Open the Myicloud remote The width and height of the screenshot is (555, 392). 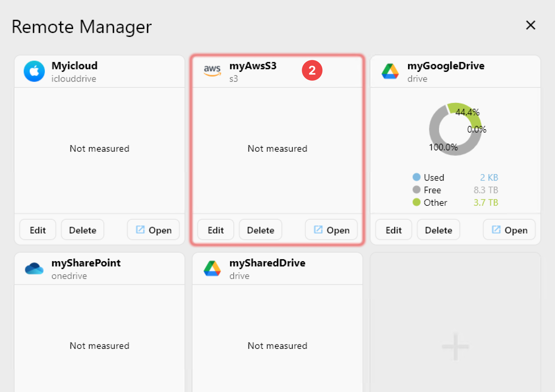click(x=153, y=230)
